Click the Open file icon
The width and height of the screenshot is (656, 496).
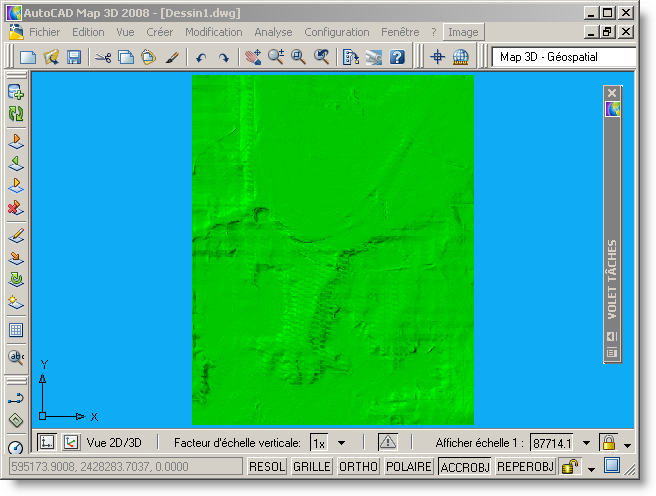[x=51, y=57]
